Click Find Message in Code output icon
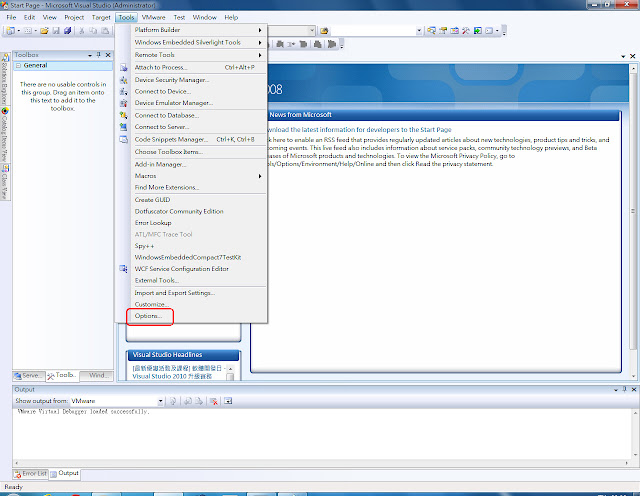Image resolution: width=640 pixels, height=496 pixels. pyautogui.click(x=173, y=401)
